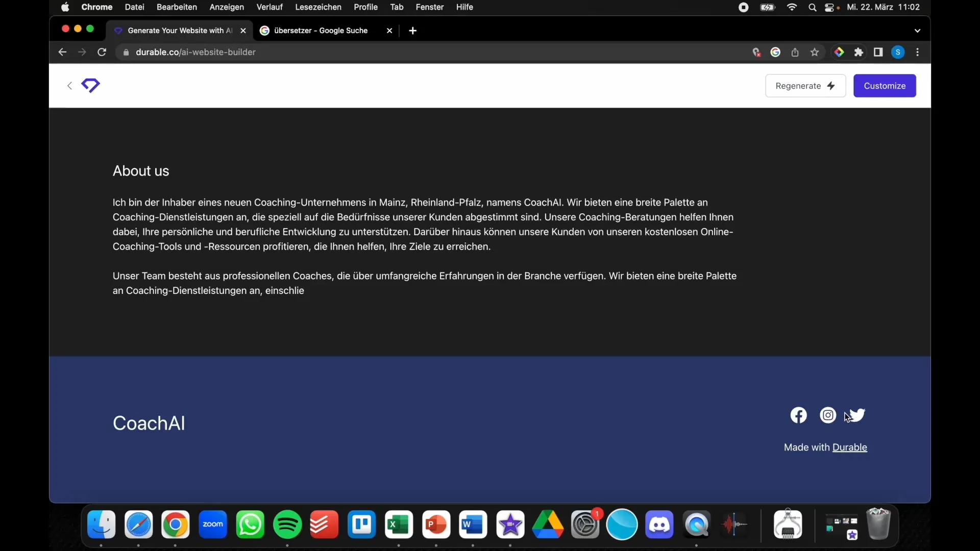Click the Durable logo icon top left
This screenshot has height=551, width=980.
click(90, 85)
